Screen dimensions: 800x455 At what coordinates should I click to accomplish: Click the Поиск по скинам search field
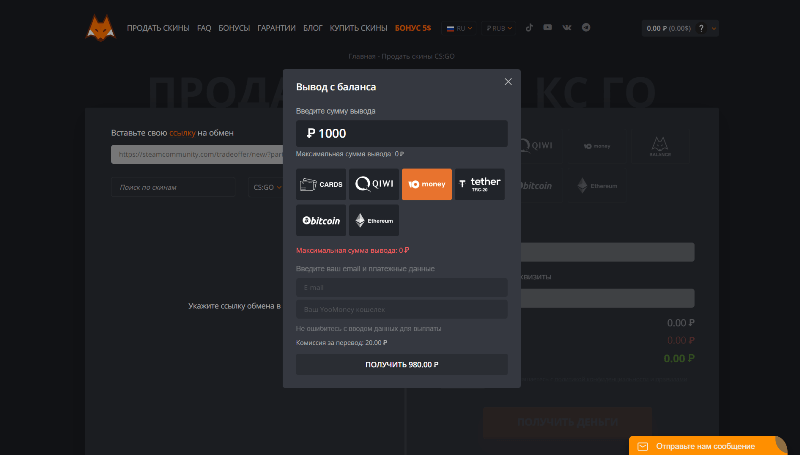point(173,187)
